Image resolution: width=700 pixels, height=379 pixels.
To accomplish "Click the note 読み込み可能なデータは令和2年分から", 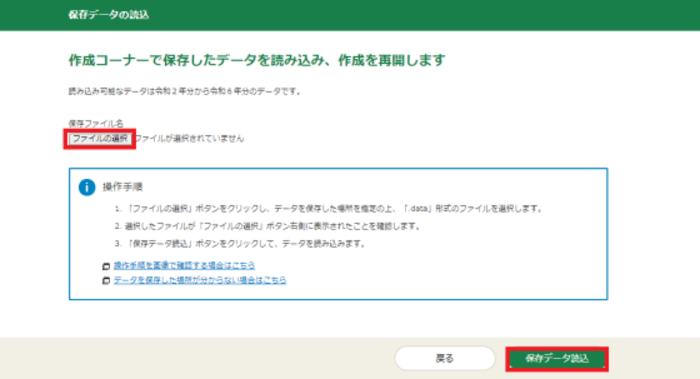I will click(x=184, y=92).
